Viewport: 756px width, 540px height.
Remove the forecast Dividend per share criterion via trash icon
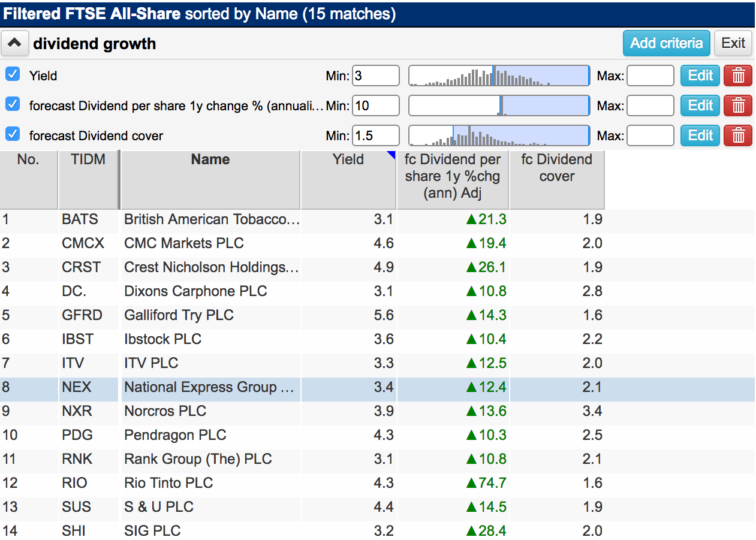tap(739, 105)
